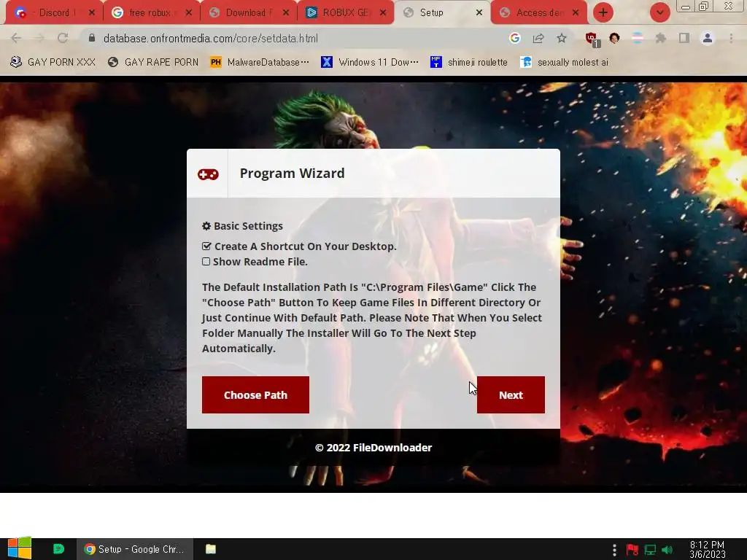Image resolution: width=747 pixels, height=560 pixels.
Task: Uncheck Create A Shortcut On Your Desktop
Action: click(x=206, y=246)
